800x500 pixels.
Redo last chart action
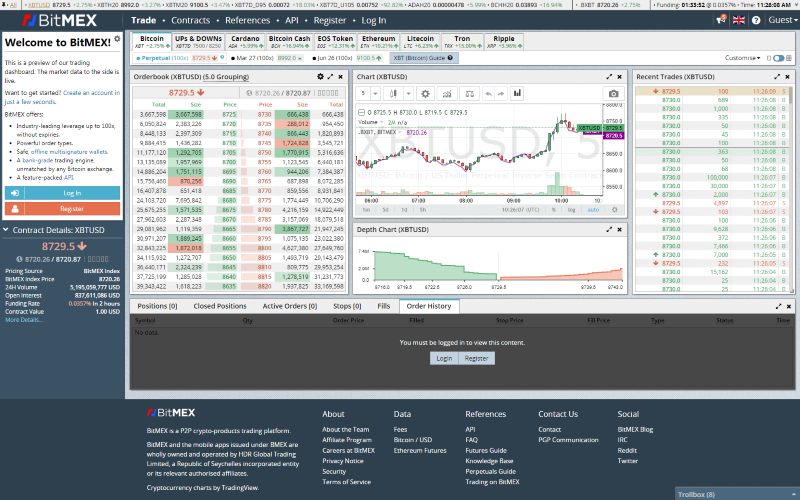(x=501, y=93)
